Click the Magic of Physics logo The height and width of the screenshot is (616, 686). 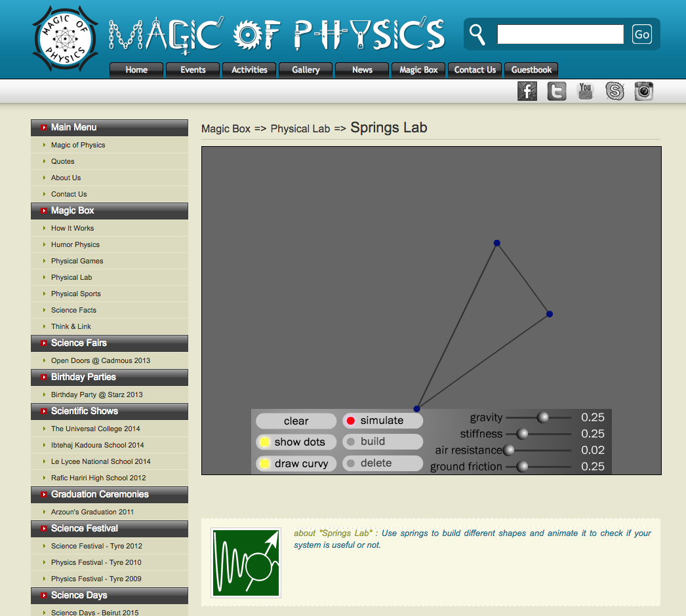[64, 37]
